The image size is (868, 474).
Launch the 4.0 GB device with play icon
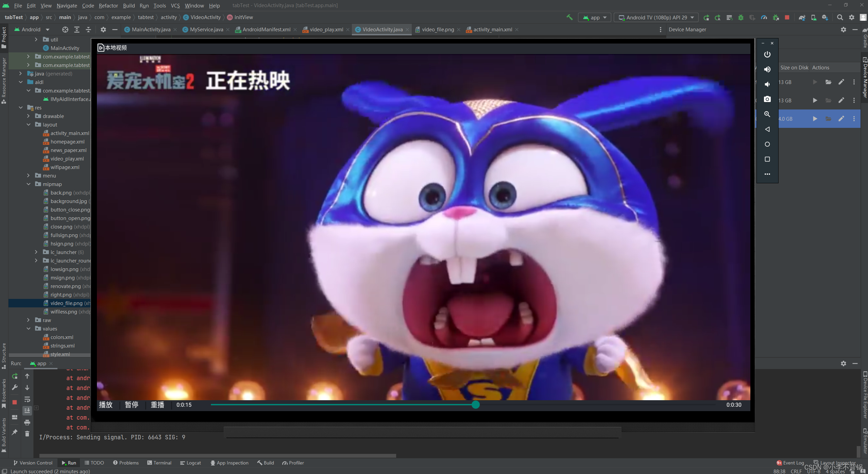pyautogui.click(x=815, y=119)
